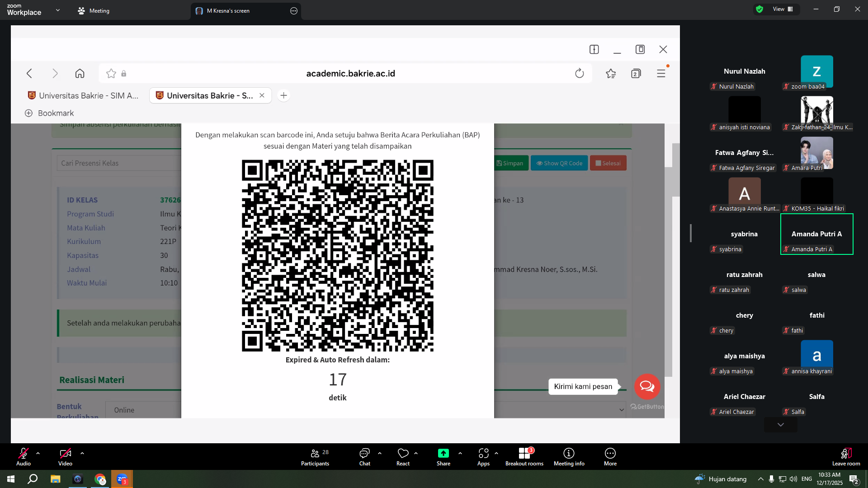Open Chrome from the taskbar

pos(100,479)
